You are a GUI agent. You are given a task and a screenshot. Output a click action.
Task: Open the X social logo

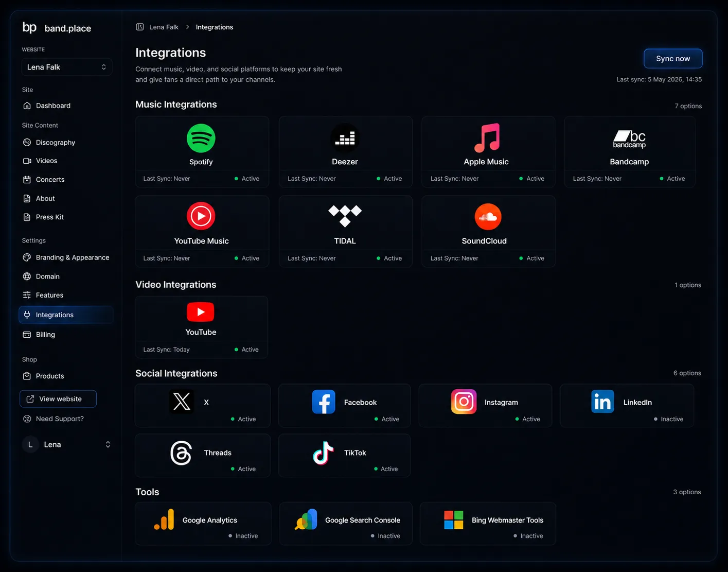click(x=182, y=402)
